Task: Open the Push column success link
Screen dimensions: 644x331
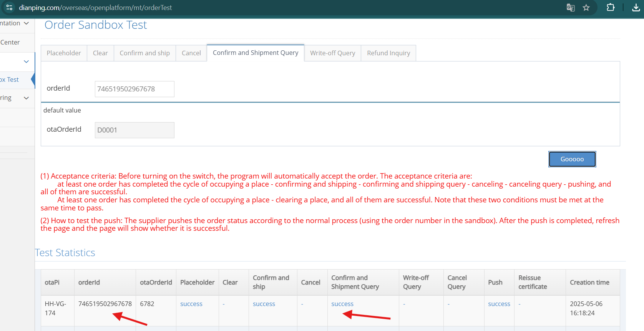Action: click(x=499, y=304)
